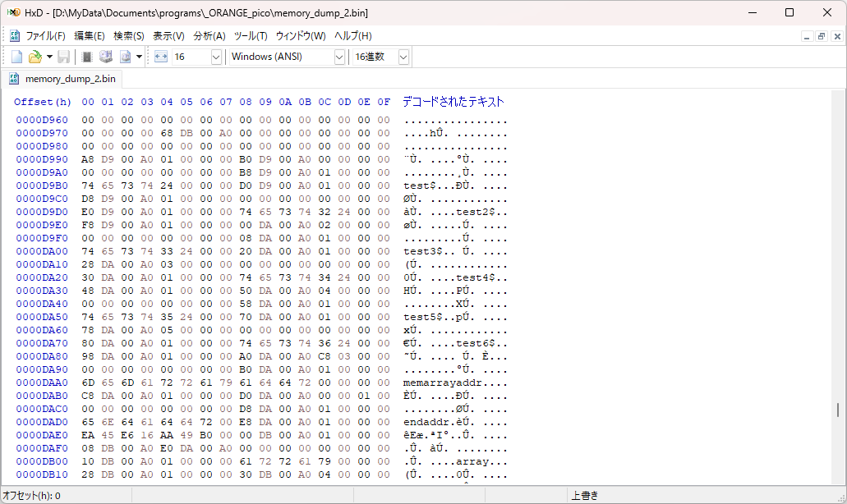
Task: Open the bytes per row dropdown (16)
Action: click(216, 57)
